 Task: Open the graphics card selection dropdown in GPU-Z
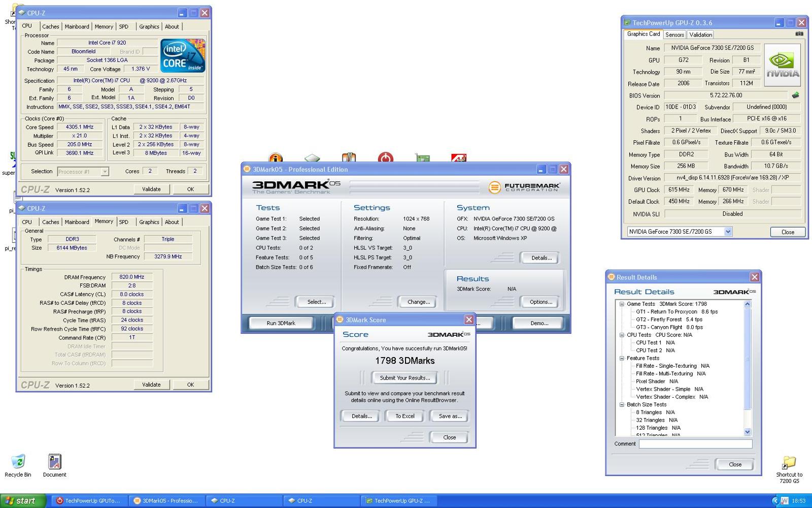(x=728, y=232)
